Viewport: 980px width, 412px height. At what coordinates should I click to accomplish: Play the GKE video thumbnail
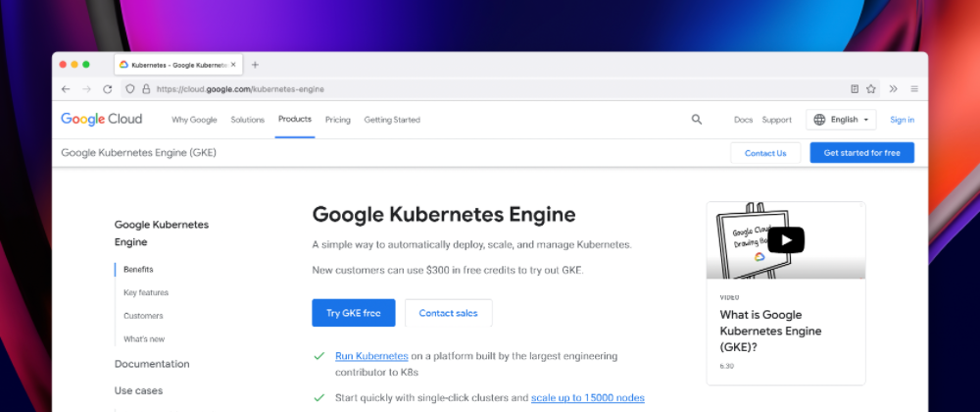click(x=786, y=240)
